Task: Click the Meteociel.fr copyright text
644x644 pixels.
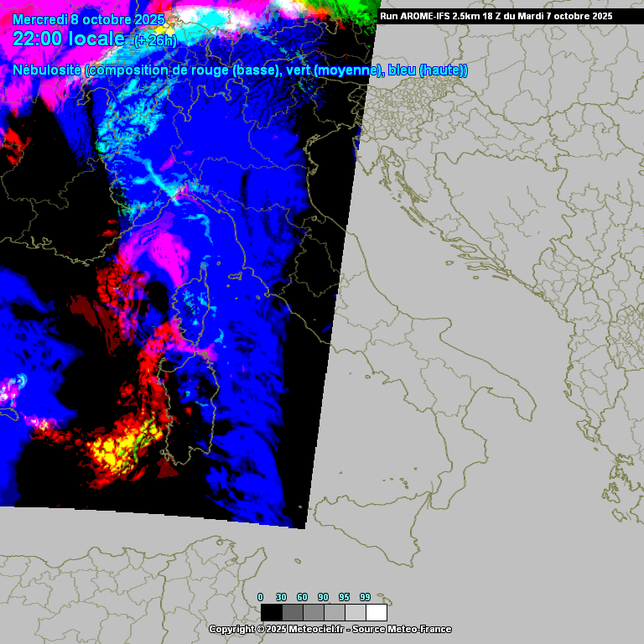Action: 276,629
